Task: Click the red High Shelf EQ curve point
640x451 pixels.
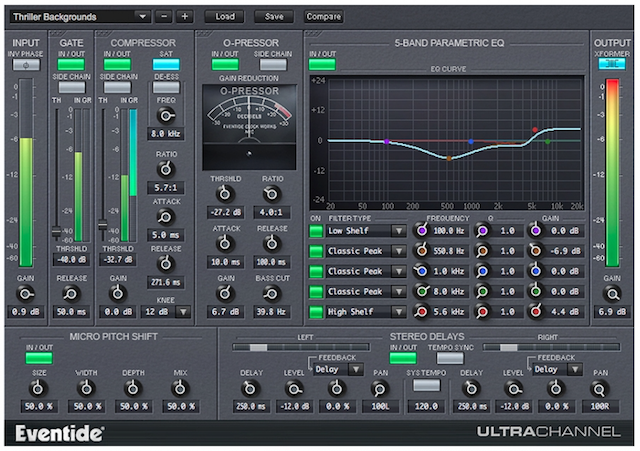Action: (535, 130)
